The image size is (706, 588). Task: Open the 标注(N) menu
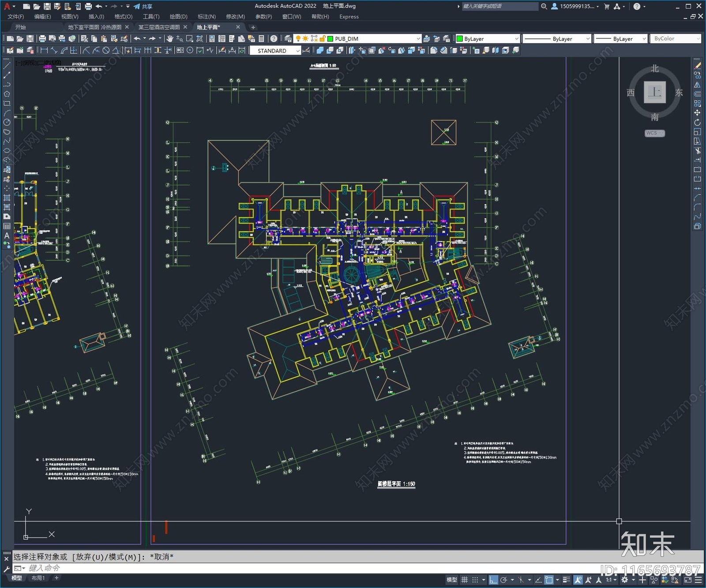tap(207, 17)
